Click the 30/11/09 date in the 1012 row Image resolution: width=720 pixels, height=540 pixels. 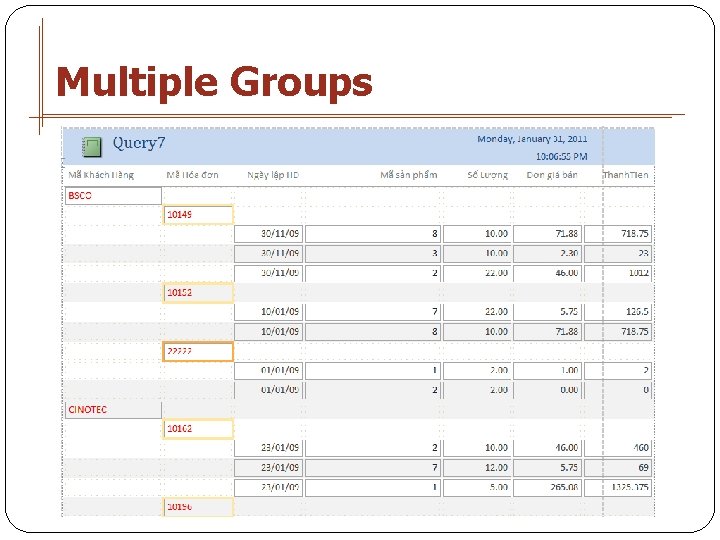(269, 273)
